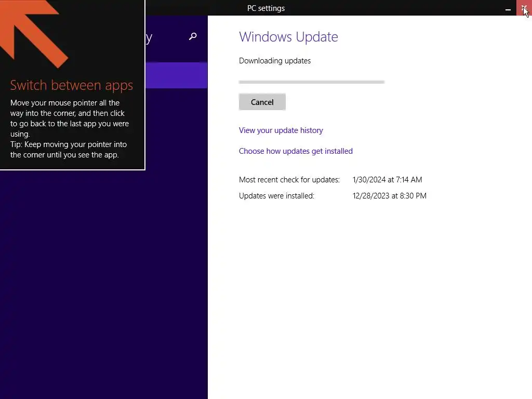Click the Downloading updates status text
The height and width of the screenshot is (399, 532).
pyautogui.click(x=274, y=61)
